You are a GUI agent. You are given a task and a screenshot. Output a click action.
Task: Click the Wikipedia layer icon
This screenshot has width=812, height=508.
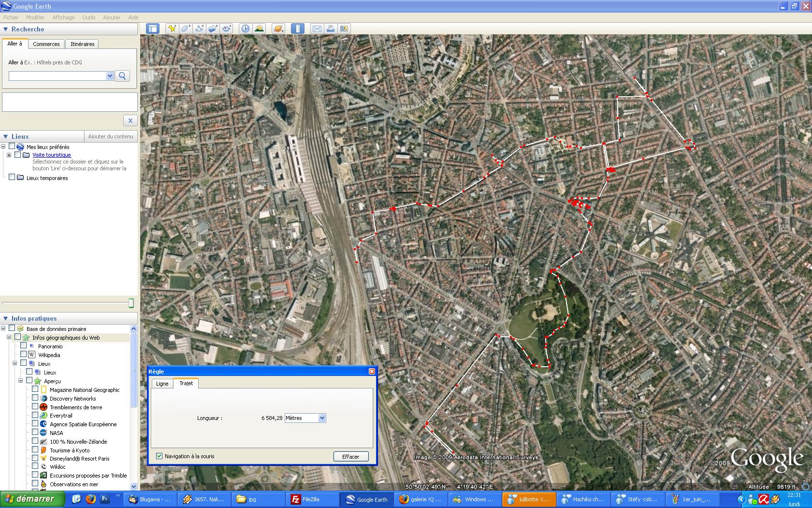(x=31, y=355)
